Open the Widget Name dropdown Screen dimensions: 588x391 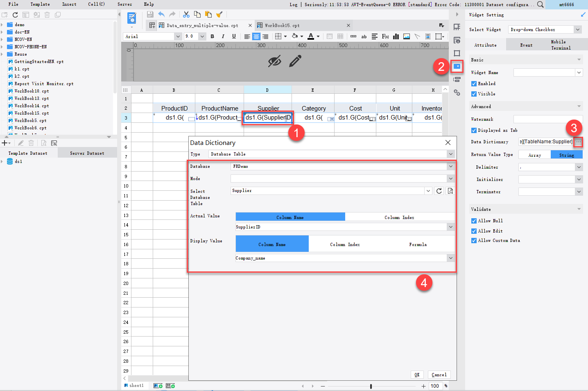point(579,72)
